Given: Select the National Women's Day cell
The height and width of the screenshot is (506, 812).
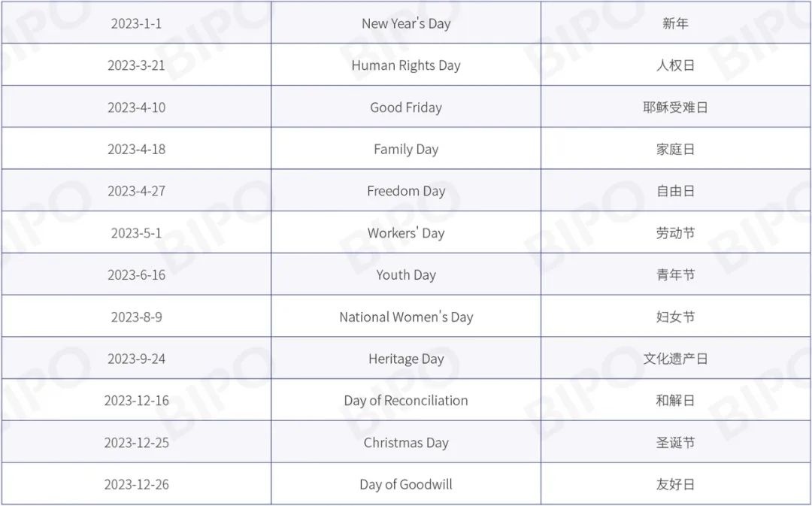Looking at the screenshot, I should [406, 317].
